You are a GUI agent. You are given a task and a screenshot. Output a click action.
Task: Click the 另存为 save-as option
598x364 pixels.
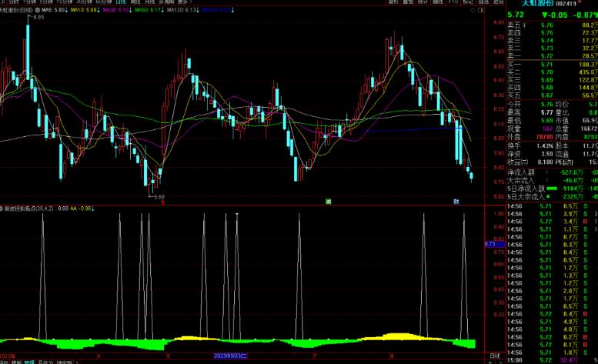pyautogui.click(x=45, y=362)
